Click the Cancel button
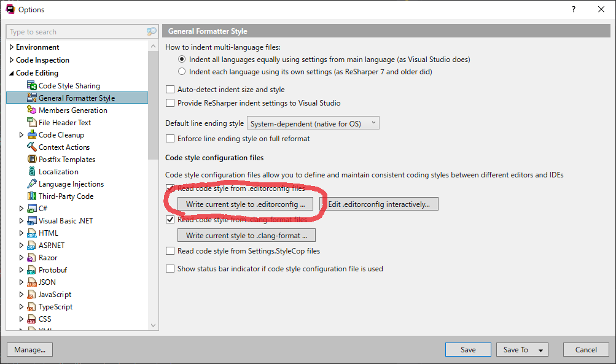 click(586, 349)
